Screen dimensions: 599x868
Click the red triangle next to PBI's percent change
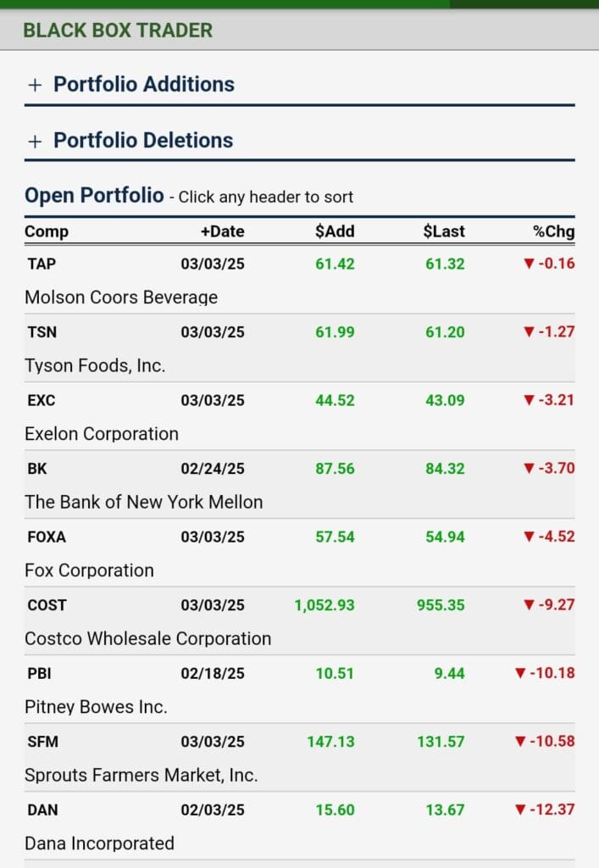[520, 673]
